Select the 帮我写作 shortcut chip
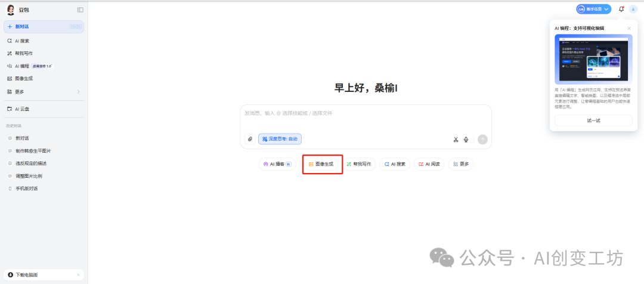644x284 pixels. pyautogui.click(x=359, y=164)
